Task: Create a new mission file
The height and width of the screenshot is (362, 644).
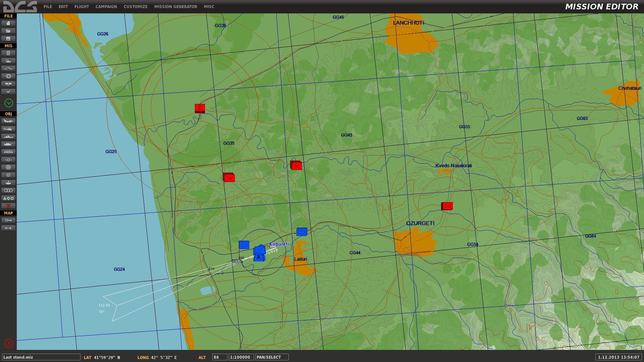Action: click(x=8, y=23)
